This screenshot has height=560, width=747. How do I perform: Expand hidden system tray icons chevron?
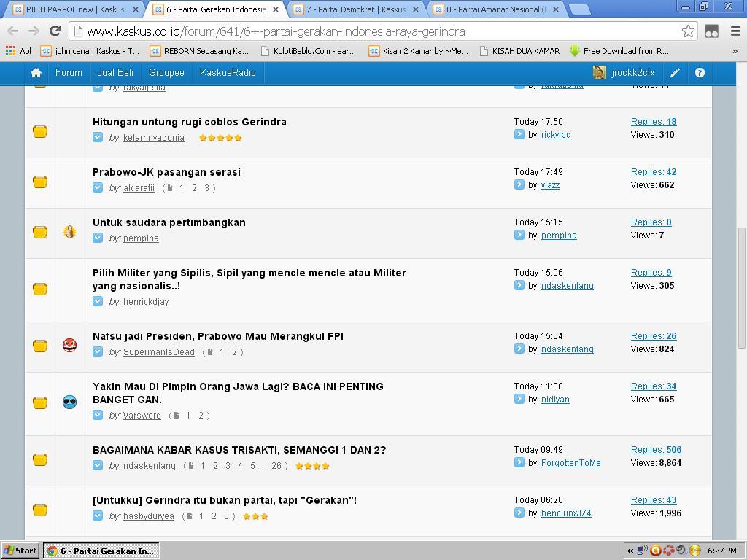click(630, 551)
